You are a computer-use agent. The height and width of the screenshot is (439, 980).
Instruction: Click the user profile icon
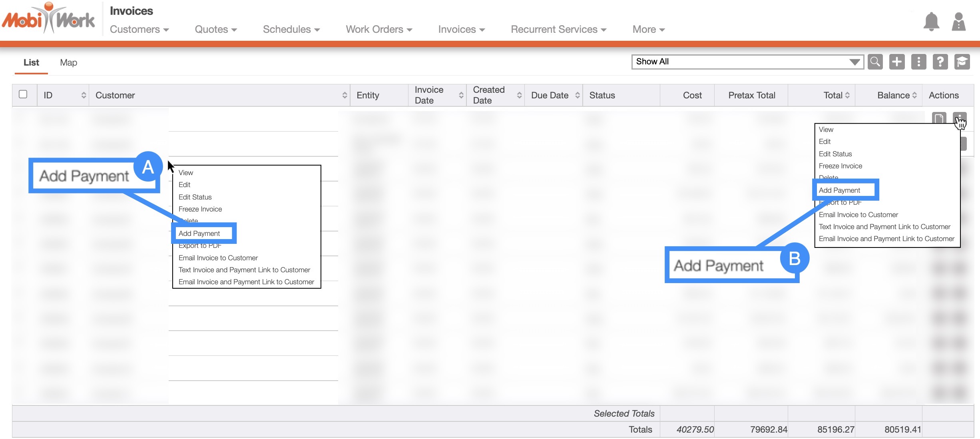pos(958,22)
